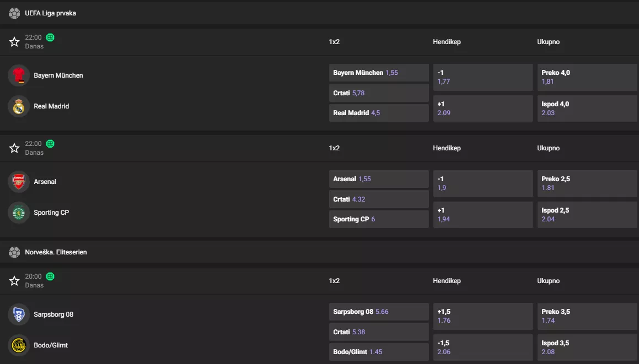Screen dimensions: 639x364
Task: Open green stats icon for Bayern match
Action: (x=50, y=37)
